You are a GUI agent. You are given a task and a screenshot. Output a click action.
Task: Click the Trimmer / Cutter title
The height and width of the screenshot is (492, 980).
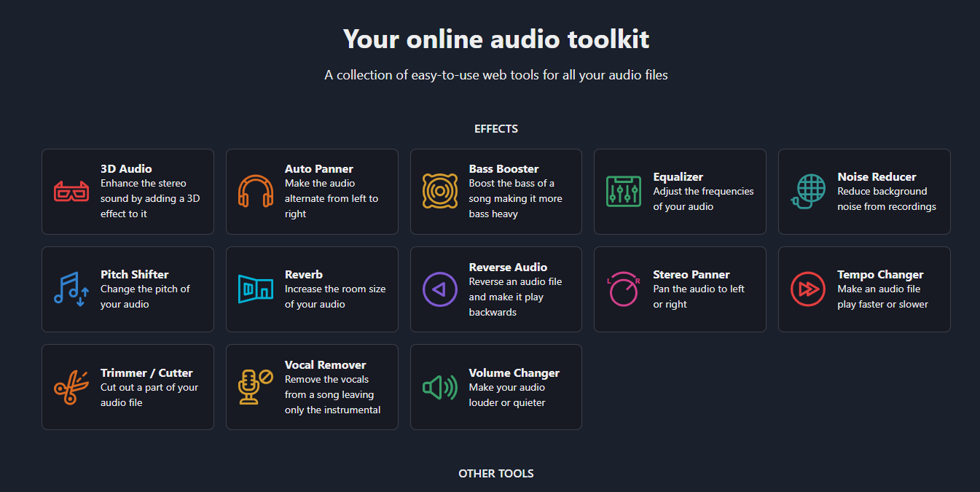[146, 373]
